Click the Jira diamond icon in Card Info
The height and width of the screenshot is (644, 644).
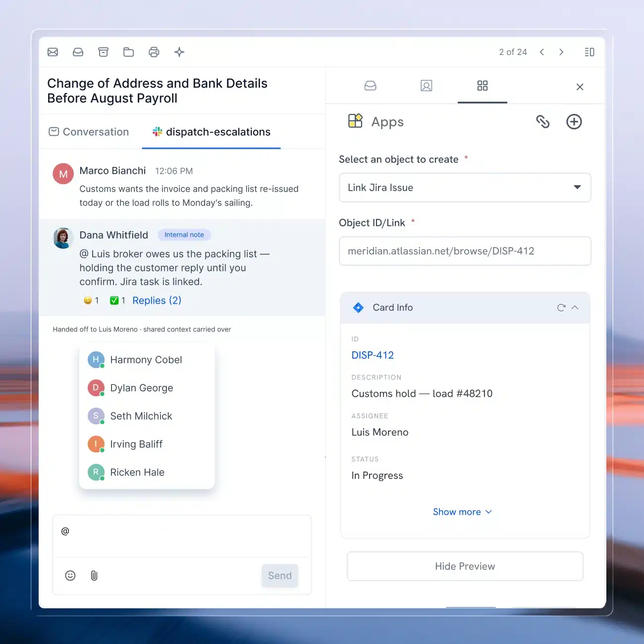pyautogui.click(x=358, y=308)
